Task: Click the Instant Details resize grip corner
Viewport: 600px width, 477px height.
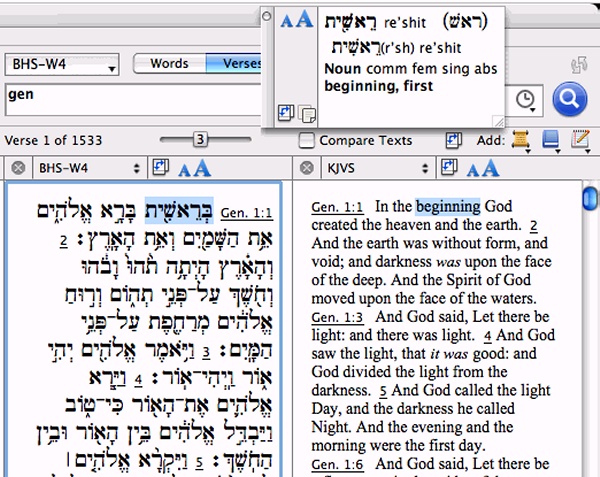Action: 499,121
